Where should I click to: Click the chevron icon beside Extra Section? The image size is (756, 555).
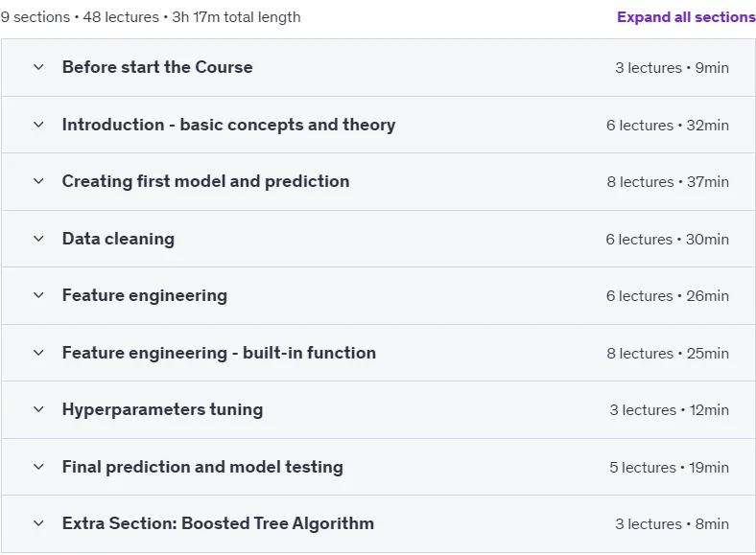coord(38,523)
